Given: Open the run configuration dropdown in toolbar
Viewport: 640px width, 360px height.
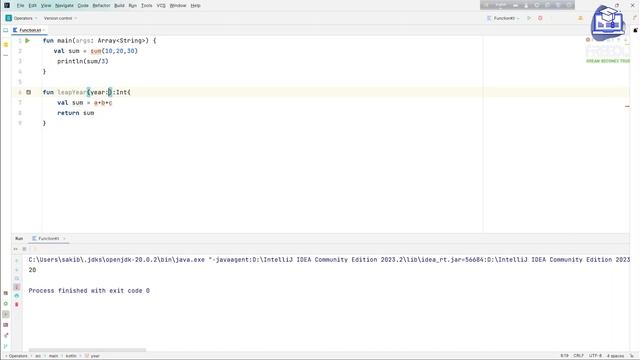Looking at the screenshot, I should coord(503,18).
